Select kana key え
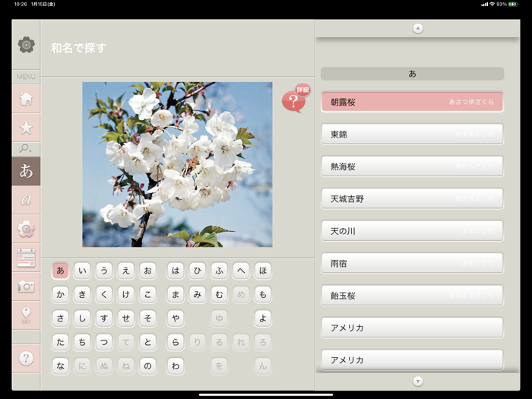This screenshot has width=532, height=399. (x=126, y=271)
